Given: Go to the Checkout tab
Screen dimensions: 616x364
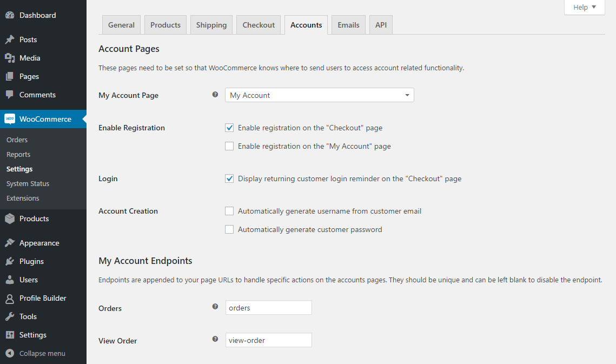Looking at the screenshot, I should pos(259,25).
